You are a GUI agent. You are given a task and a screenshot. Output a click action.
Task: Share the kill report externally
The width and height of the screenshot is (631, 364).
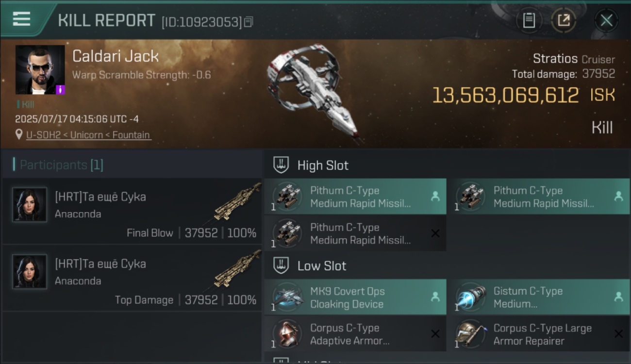pyautogui.click(x=564, y=20)
